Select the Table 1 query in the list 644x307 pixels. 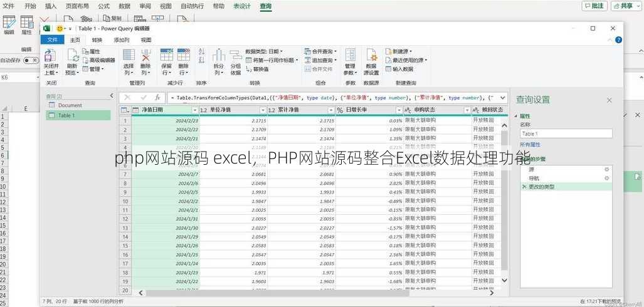78,115
